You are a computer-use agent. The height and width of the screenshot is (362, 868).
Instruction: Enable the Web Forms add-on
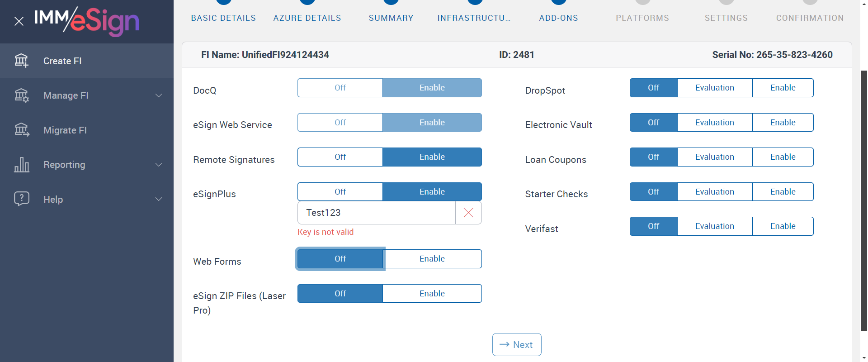[x=432, y=259]
